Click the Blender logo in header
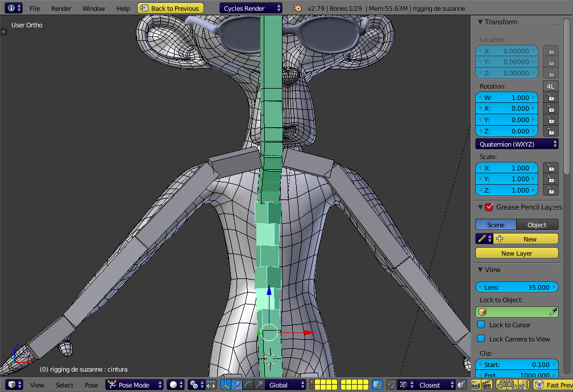This screenshot has width=573, height=392. click(297, 8)
